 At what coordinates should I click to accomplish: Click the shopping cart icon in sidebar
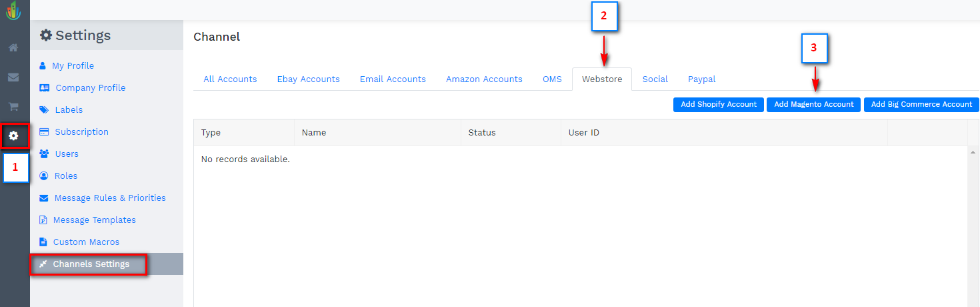click(13, 107)
